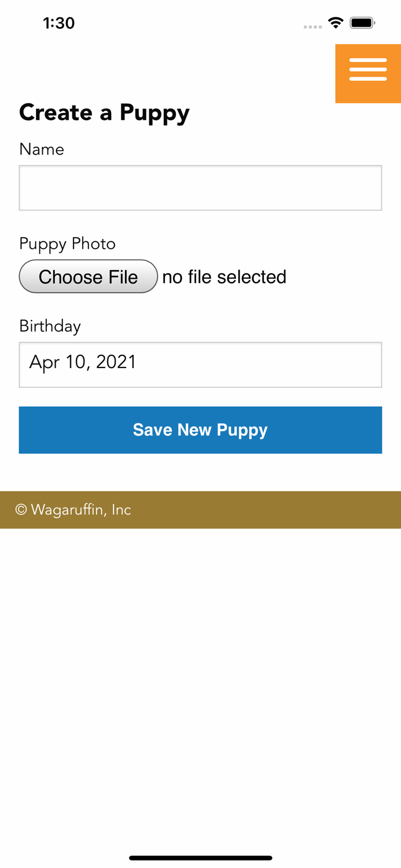The width and height of the screenshot is (401, 868).
Task: Tap the 'no file selected' text
Action: (x=225, y=277)
